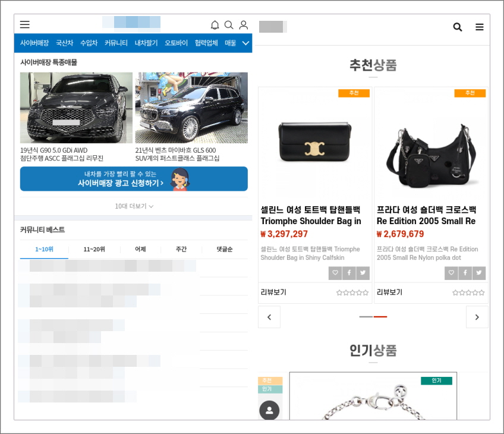Open 커뮤니티 menu item
This screenshot has width=504, height=434.
(x=116, y=43)
